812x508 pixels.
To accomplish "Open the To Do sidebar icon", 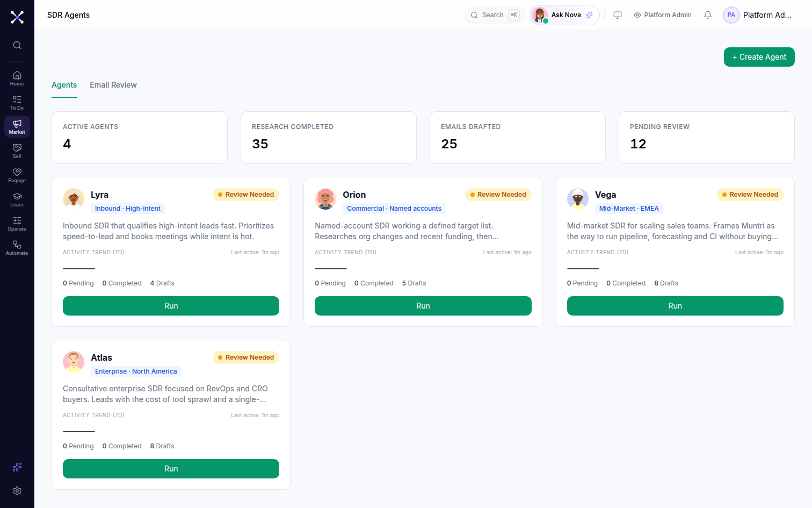I will [x=17, y=103].
